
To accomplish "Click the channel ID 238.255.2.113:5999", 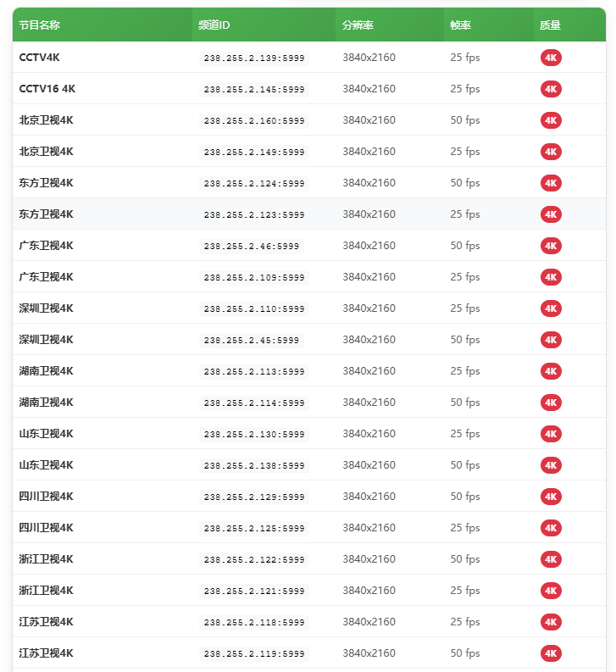I will (253, 372).
